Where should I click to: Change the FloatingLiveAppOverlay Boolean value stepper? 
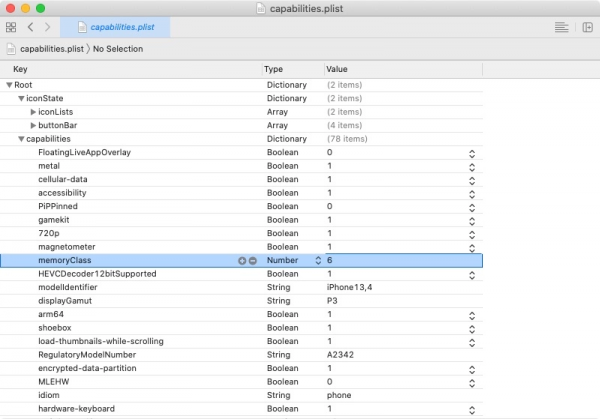(471, 153)
